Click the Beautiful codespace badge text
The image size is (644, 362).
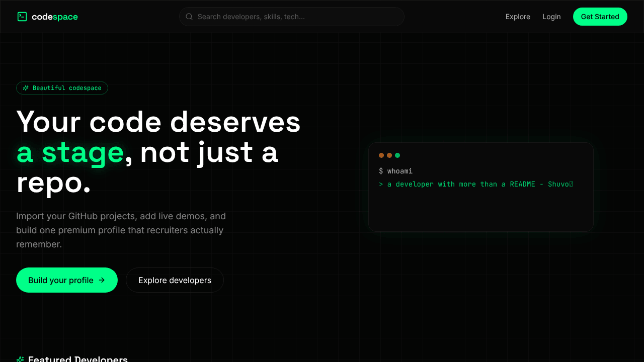pos(67,88)
